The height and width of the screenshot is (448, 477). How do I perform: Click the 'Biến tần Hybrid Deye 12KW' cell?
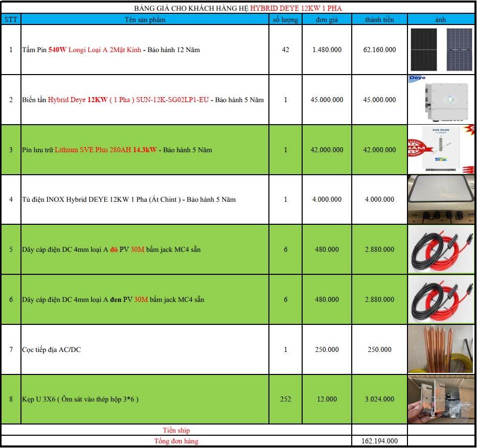pyautogui.click(x=145, y=100)
